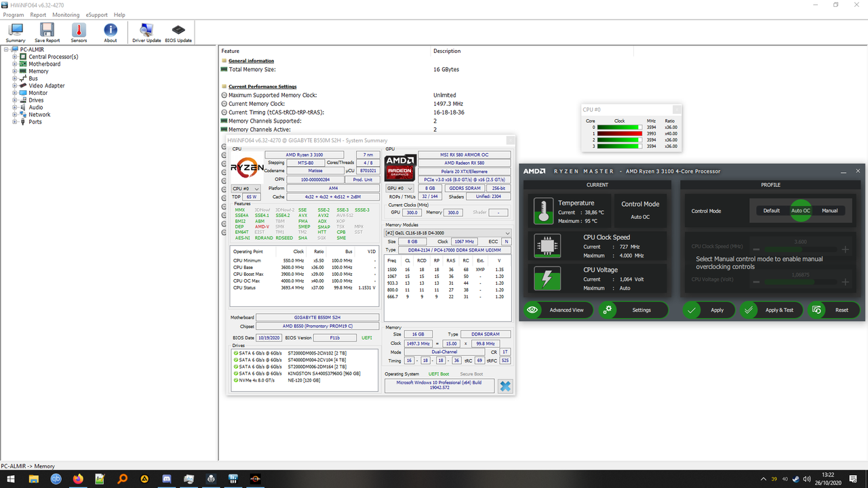Select Manual control mode
This screenshot has height=488, width=868.
pos(829,211)
